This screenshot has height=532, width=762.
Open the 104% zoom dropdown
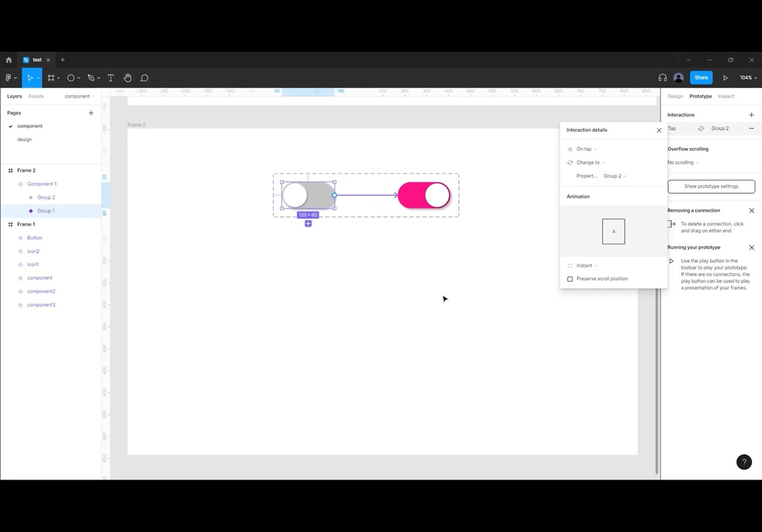[748, 78]
